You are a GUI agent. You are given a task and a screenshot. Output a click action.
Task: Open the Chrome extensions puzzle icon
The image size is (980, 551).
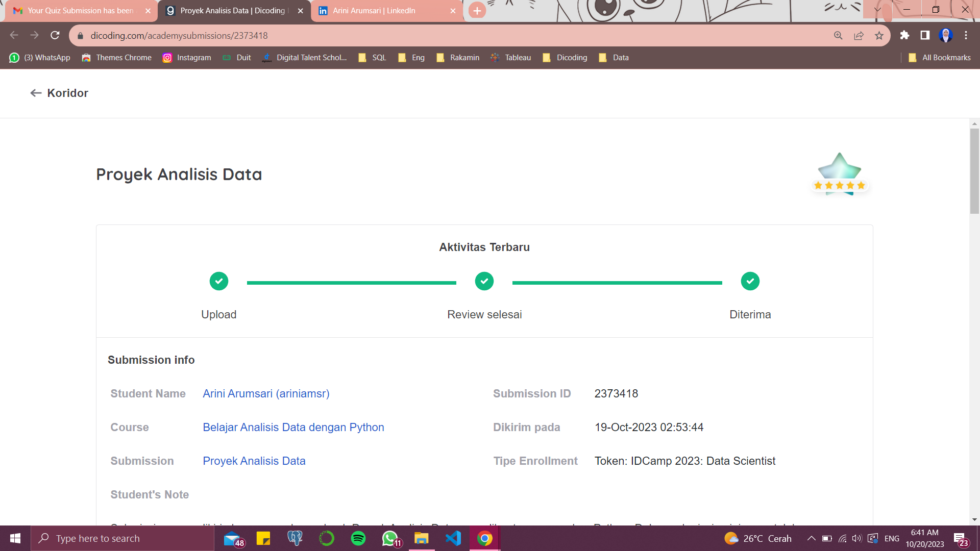904,35
